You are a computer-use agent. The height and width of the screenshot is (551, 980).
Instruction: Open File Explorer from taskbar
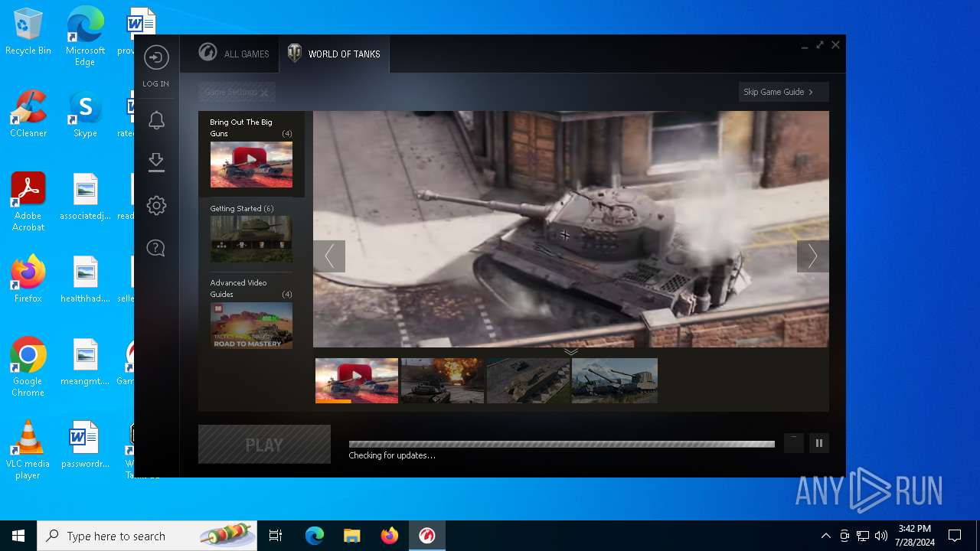pos(351,536)
